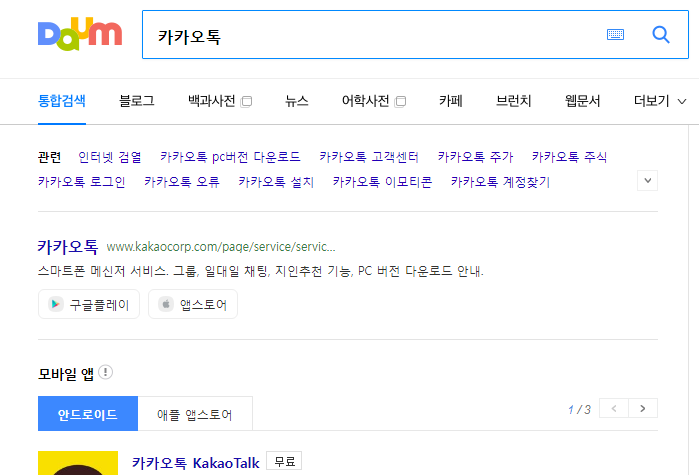Select the 안드로이드 tab
The image size is (699, 475).
88,414
